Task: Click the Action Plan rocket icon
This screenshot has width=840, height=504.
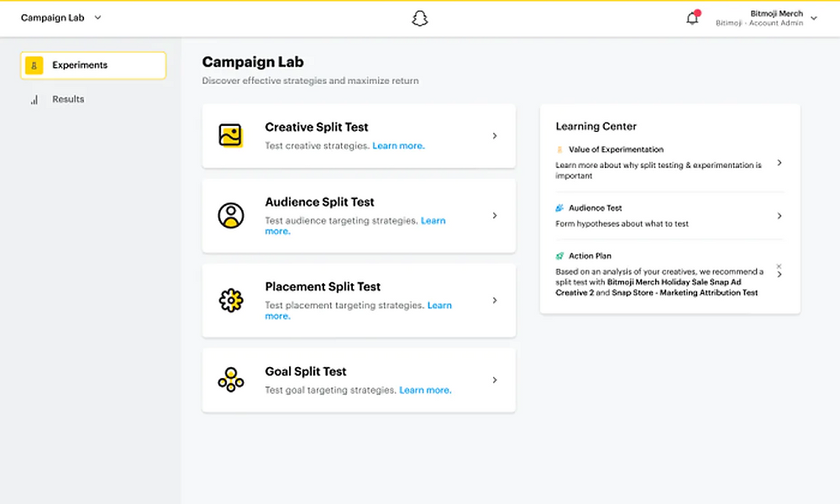Action: [559, 256]
